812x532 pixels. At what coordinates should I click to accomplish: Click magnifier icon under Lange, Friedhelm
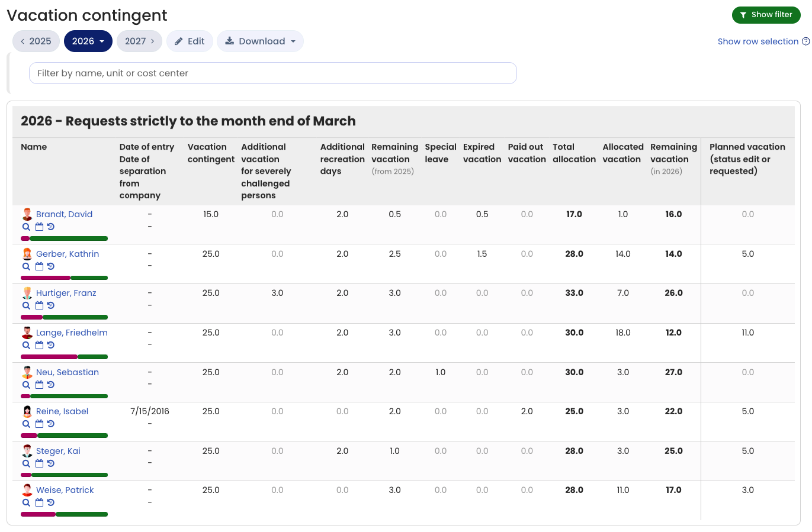point(26,345)
